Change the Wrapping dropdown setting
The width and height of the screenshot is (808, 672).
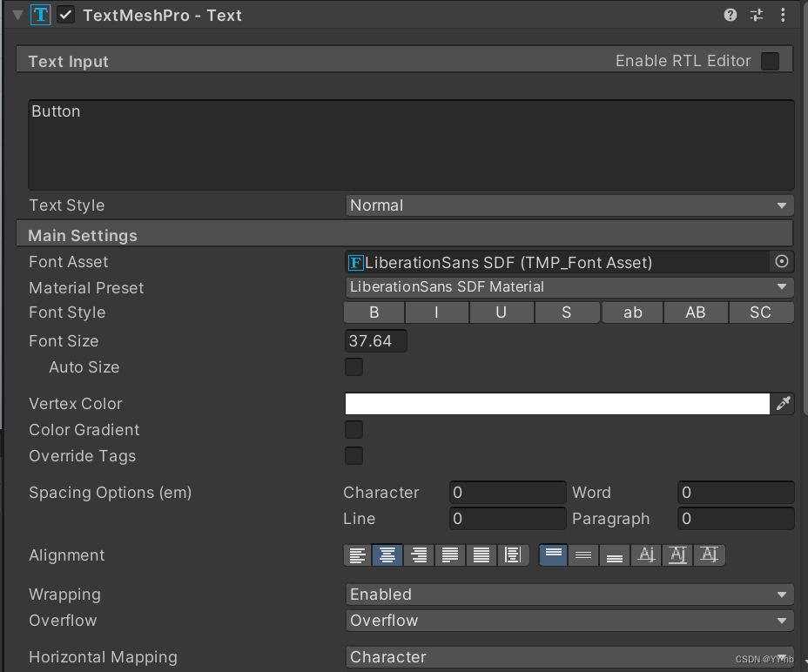pos(569,594)
